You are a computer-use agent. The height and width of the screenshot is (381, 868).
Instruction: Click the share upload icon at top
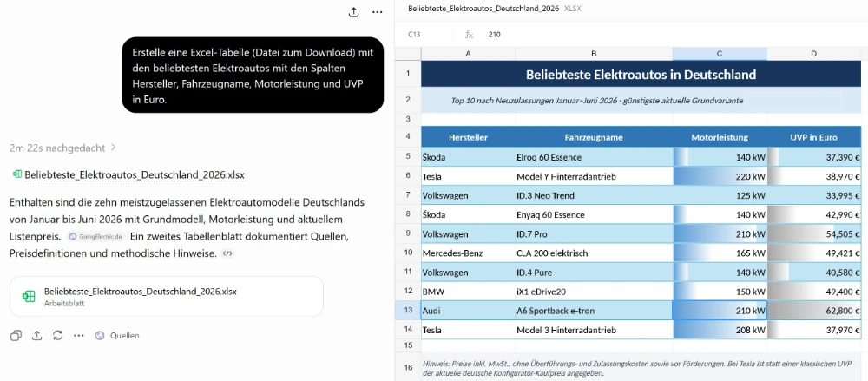354,12
